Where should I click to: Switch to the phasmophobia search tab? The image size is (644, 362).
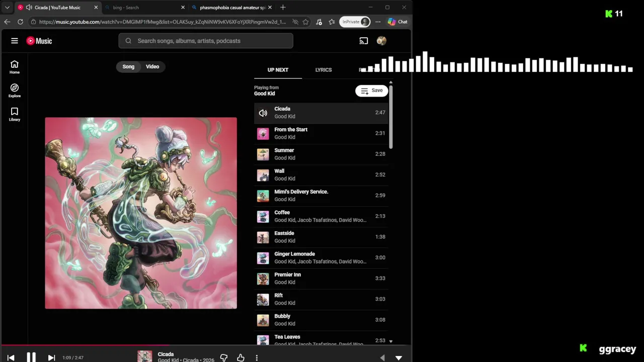(232, 8)
